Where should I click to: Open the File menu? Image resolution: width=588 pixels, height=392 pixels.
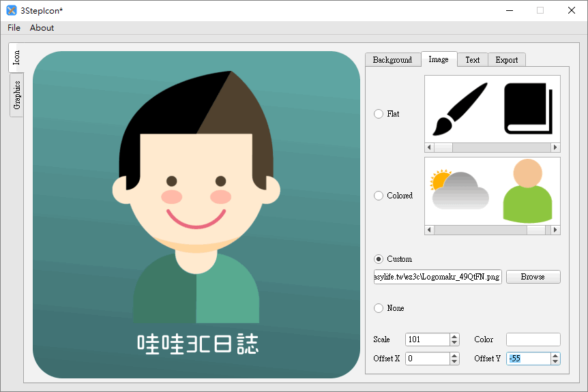[14, 28]
